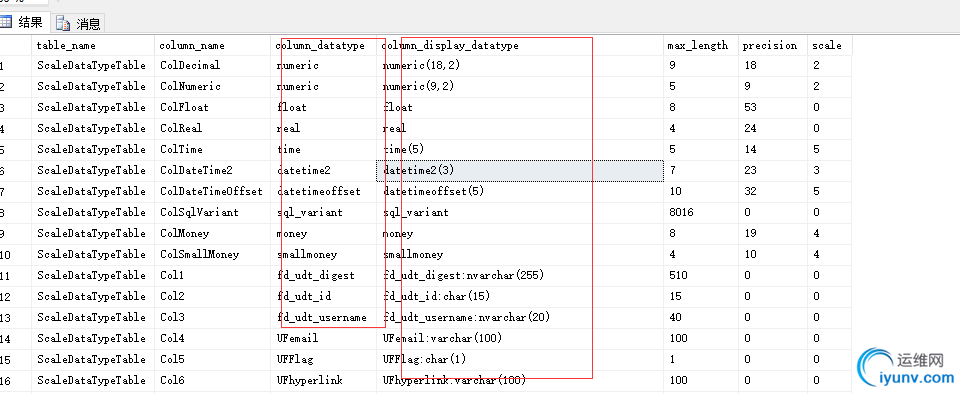Click the Col4 cell
Image resolution: width=960 pixels, height=394 pixels.
pos(212,338)
